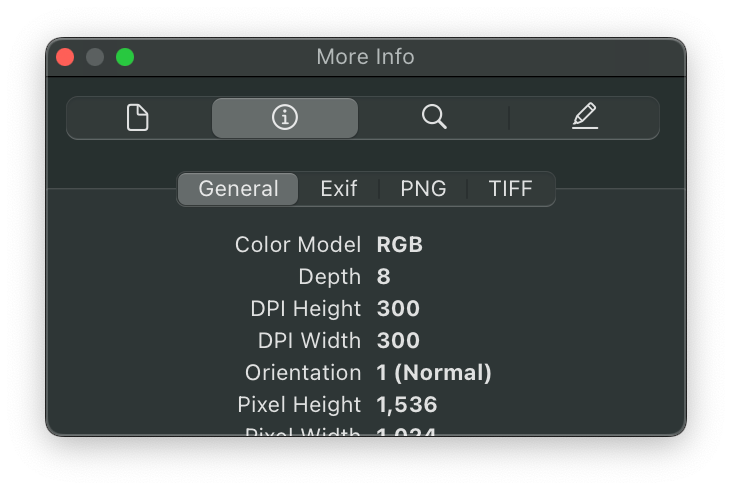Open the PNG metadata tab
Image resolution: width=732 pixels, height=490 pixels.
pos(423,189)
